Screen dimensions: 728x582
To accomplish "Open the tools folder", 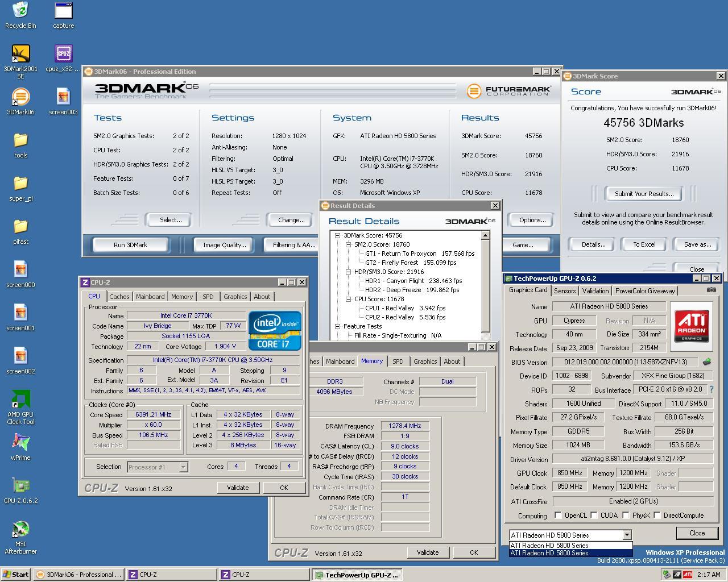I will pos(20,145).
